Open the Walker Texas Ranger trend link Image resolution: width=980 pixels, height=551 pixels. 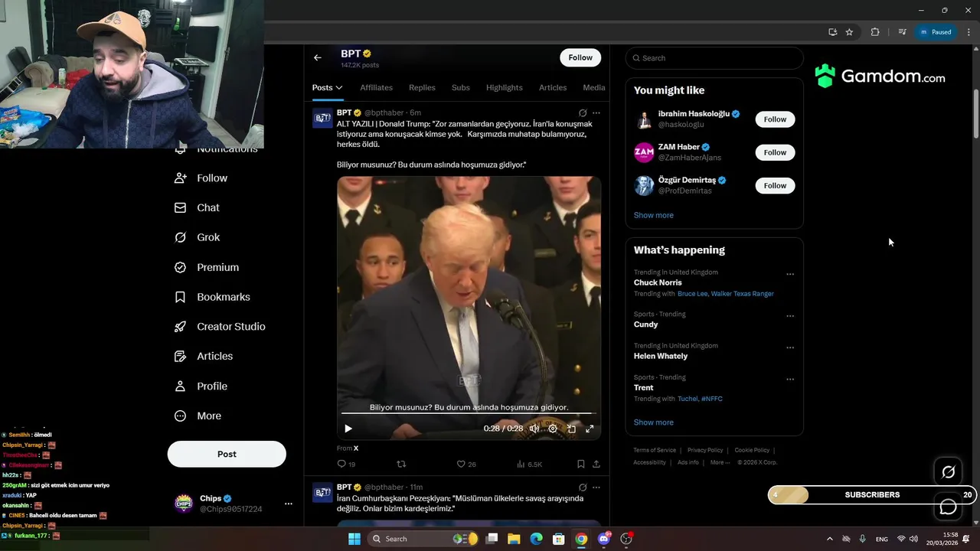[742, 294]
